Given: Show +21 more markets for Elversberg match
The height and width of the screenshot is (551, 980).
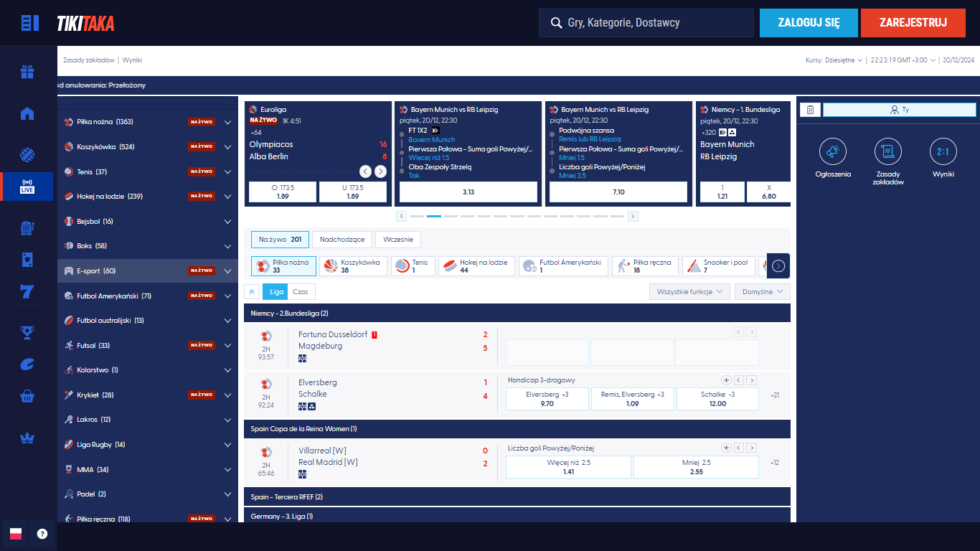Looking at the screenshot, I should (x=775, y=395).
